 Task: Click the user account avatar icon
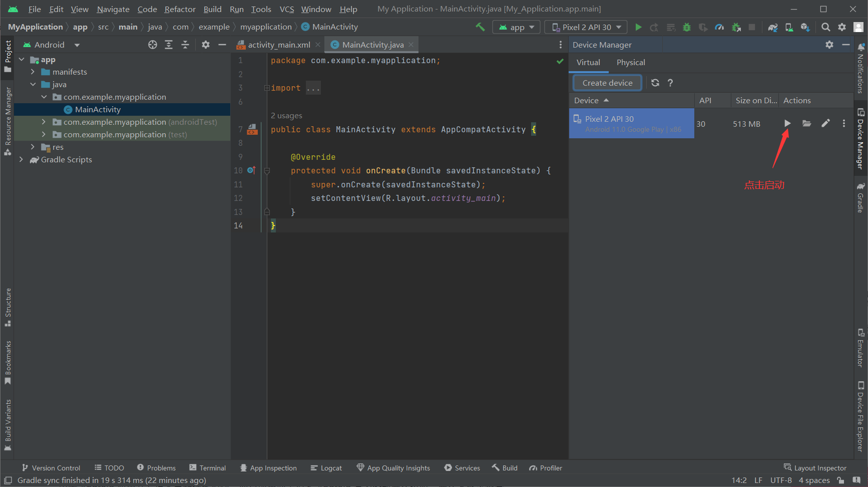tap(858, 27)
